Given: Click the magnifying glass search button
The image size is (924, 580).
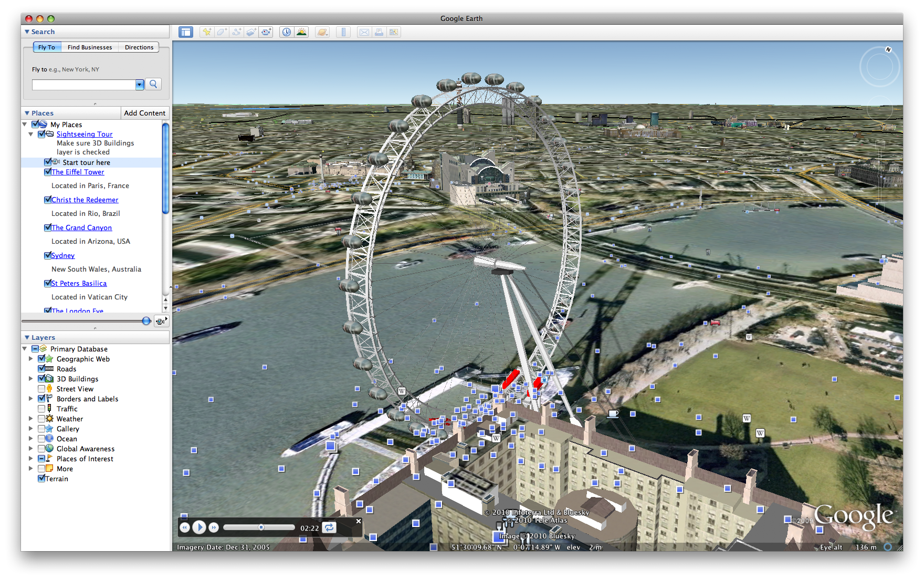Looking at the screenshot, I should pos(153,84).
